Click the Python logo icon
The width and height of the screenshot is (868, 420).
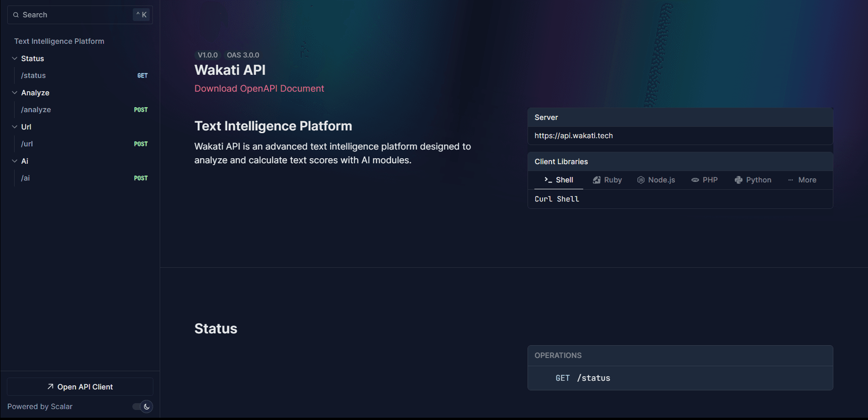(738, 180)
